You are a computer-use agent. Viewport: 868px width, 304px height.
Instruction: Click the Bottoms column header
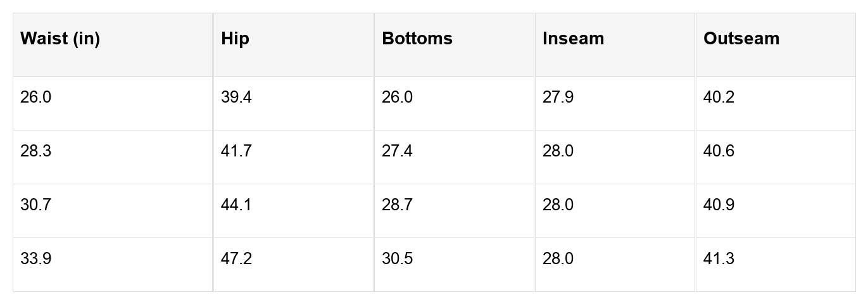(x=417, y=39)
